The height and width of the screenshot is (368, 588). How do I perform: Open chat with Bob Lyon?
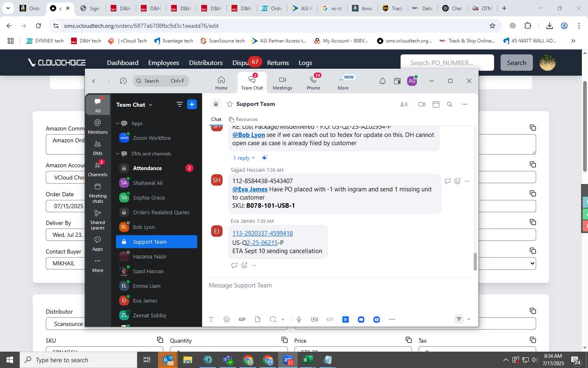(156, 227)
